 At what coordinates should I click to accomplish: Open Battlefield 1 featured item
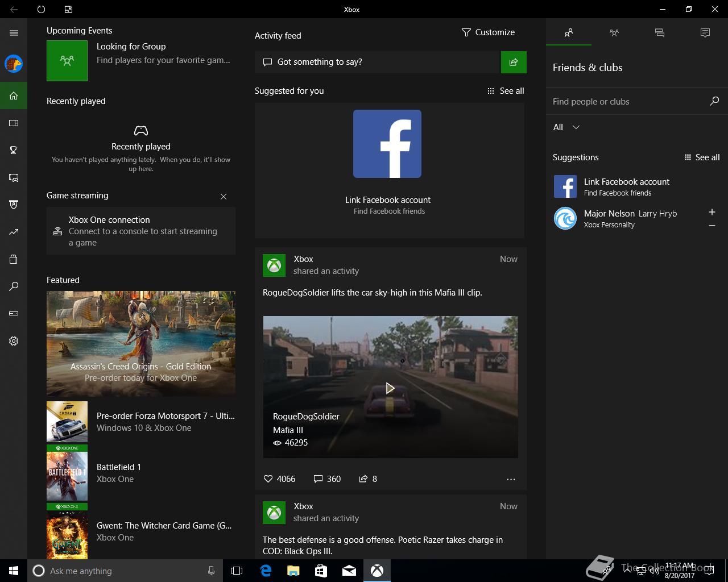point(141,473)
